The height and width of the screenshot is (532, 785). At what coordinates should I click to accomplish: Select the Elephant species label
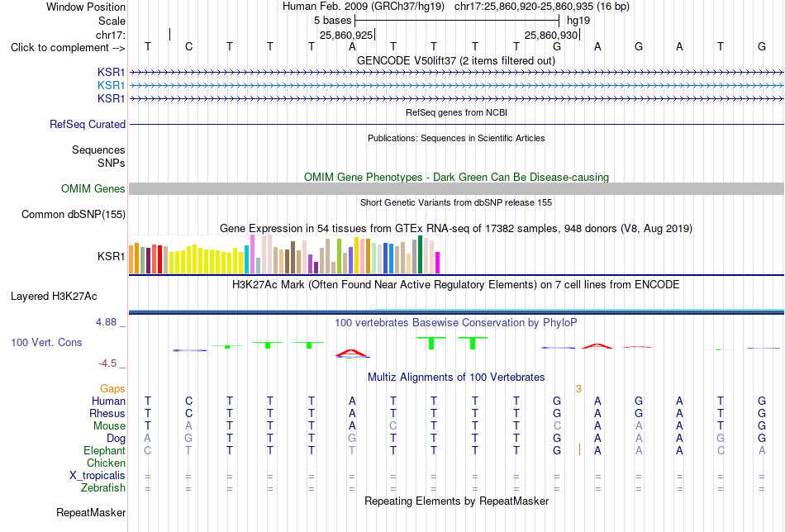(104, 450)
